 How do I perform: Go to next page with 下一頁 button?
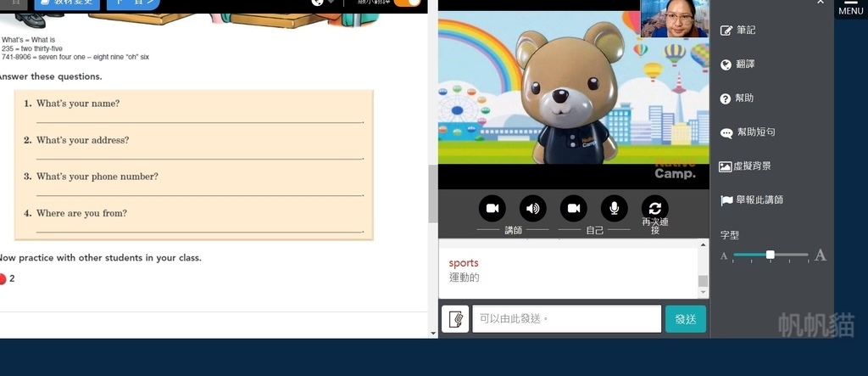[x=133, y=3]
